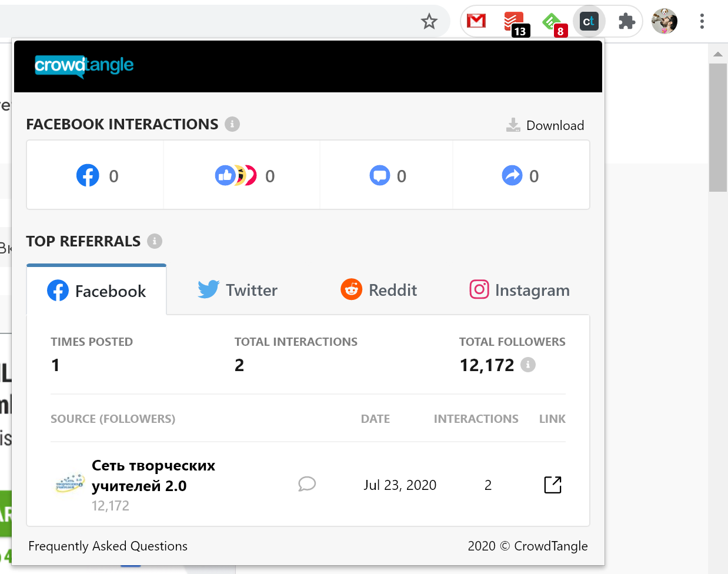
Task: Click info icon next to Facebook Interactions
Action: (232, 124)
